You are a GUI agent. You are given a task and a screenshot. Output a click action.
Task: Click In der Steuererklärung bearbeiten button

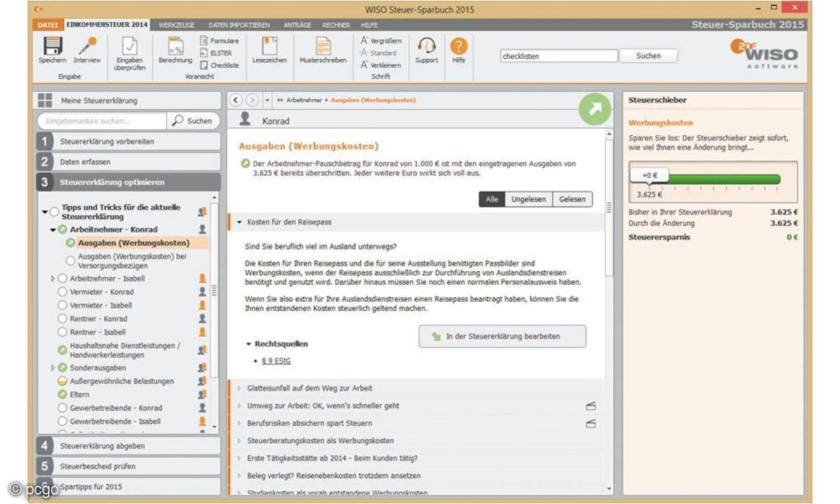pyautogui.click(x=502, y=337)
